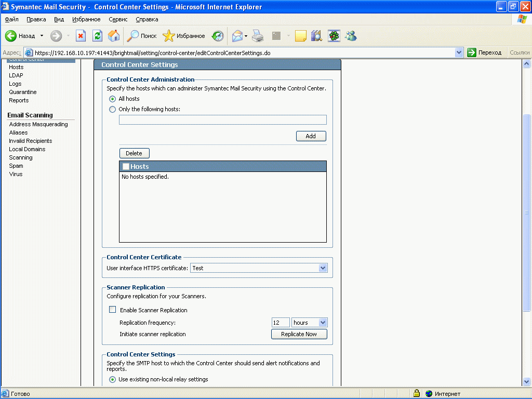Open the Избранное menu in menu bar

pyautogui.click(x=86, y=19)
